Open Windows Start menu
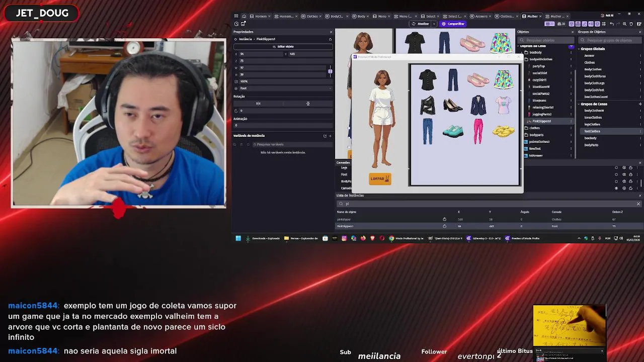 [x=238, y=238]
